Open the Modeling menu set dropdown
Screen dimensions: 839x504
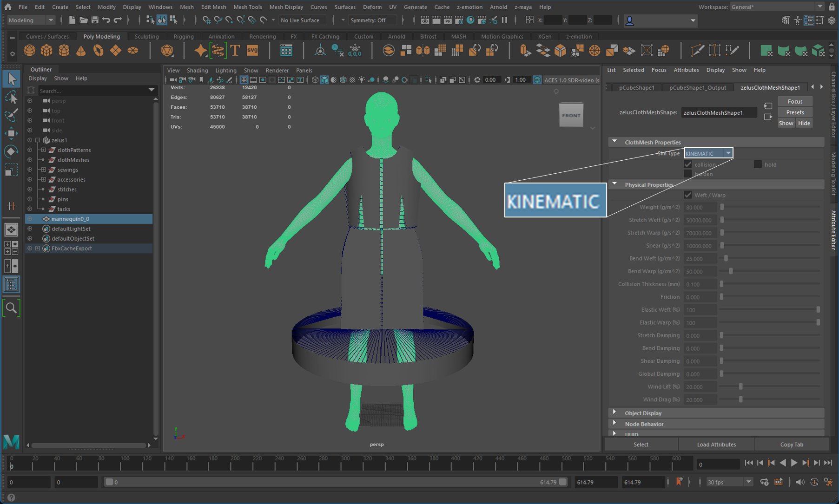31,20
